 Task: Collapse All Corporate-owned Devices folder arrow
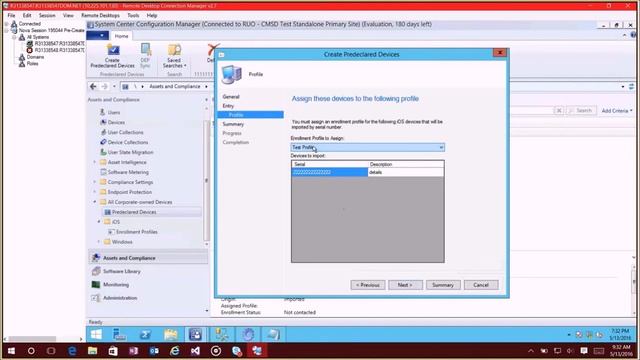95,202
